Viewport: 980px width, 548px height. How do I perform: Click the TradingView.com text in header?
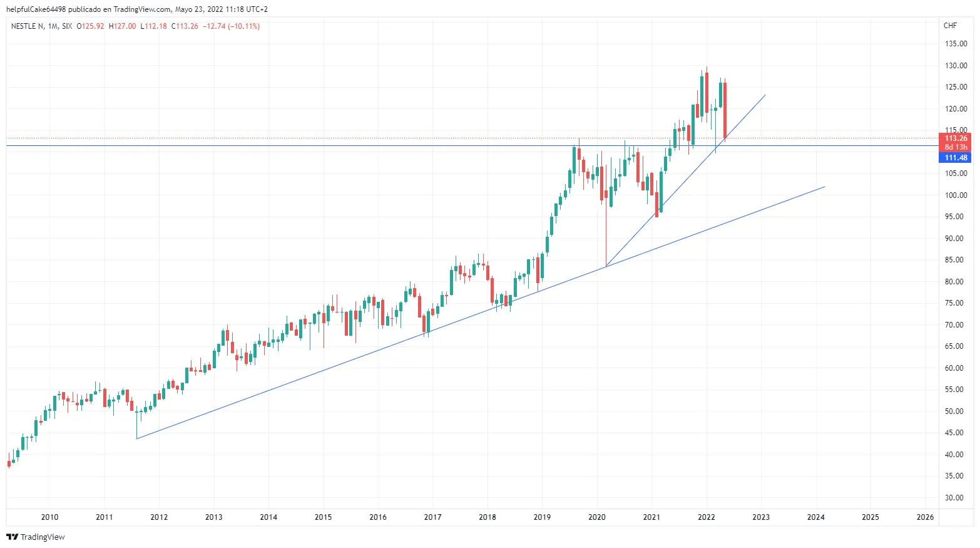tap(142, 9)
